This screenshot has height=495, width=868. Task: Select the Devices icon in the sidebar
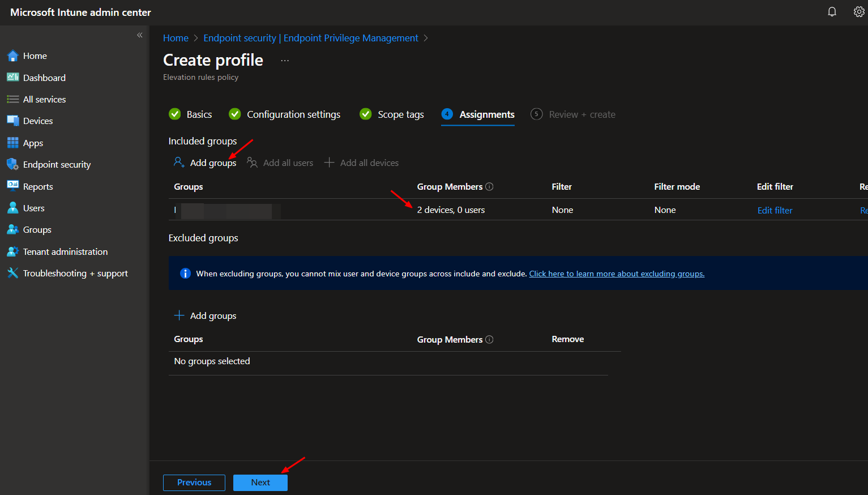12,121
